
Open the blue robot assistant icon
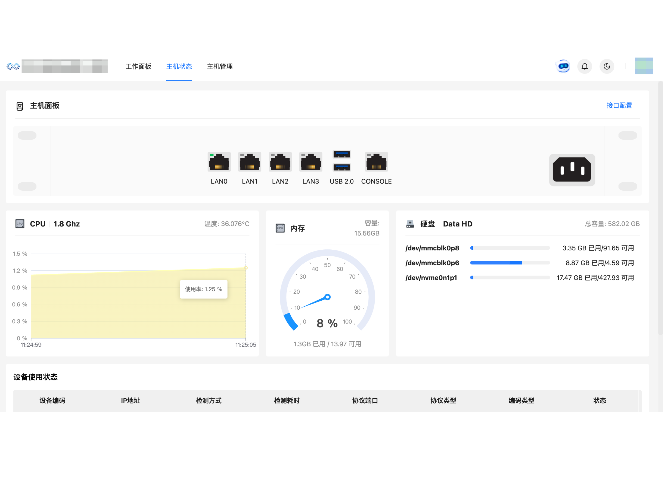point(563,67)
